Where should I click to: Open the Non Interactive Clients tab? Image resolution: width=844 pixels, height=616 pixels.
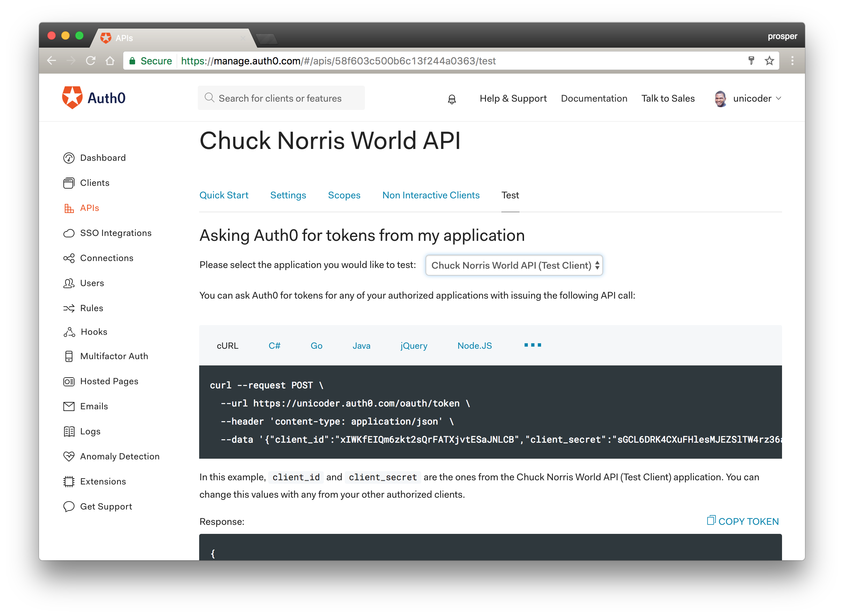pos(431,195)
